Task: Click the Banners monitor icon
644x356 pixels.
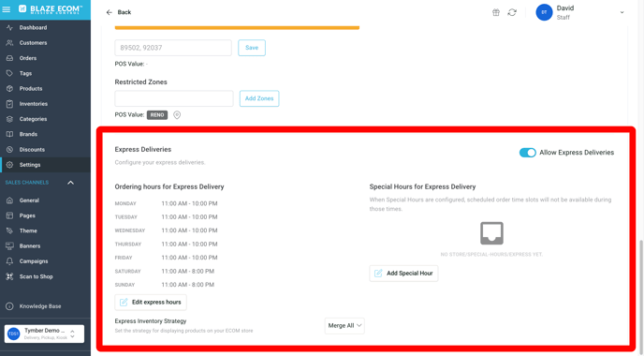Action: coord(9,245)
